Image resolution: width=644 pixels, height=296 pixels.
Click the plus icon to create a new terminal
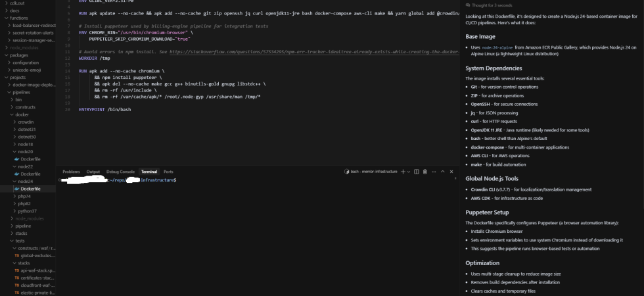pyautogui.click(x=403, y=172)
